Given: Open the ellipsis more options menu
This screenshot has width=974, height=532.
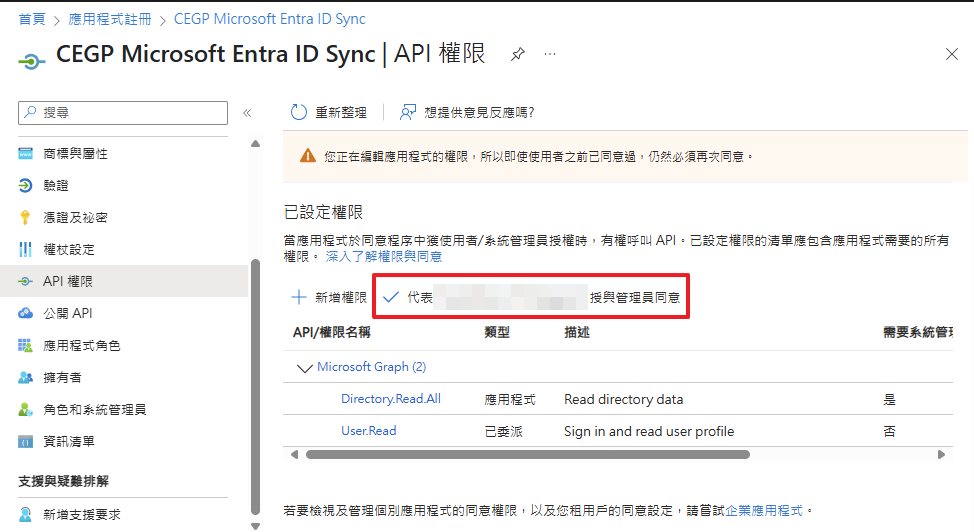Looking at the screenshot, I should pyautogui.click(x=550, y=54).
